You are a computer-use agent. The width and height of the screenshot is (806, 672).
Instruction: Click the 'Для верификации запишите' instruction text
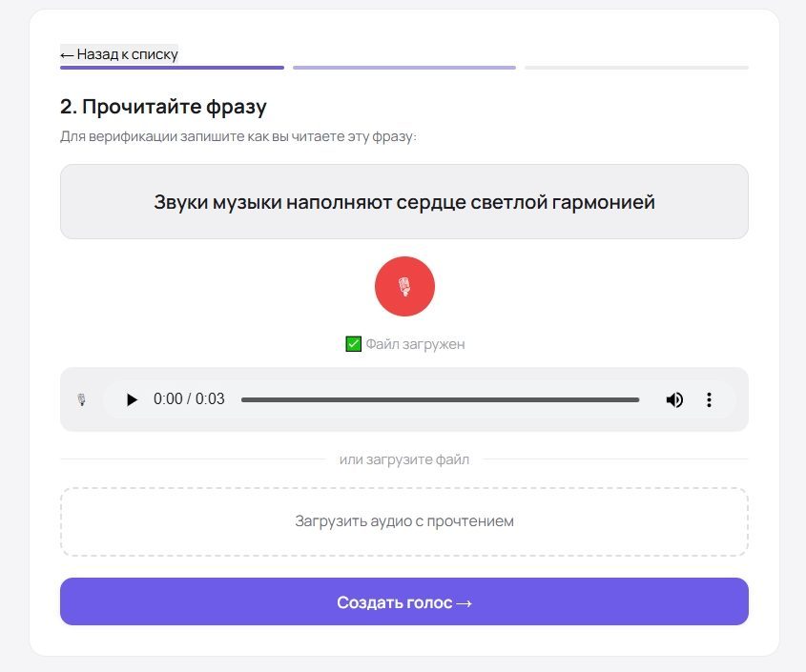coord(238,136)
